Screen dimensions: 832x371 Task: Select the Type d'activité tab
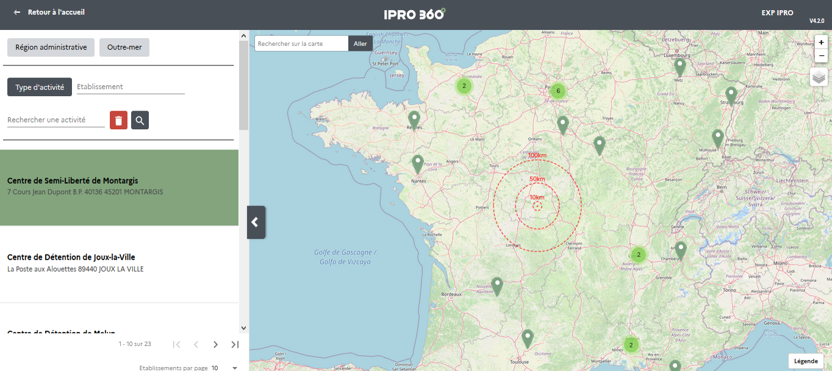point(40,87)
